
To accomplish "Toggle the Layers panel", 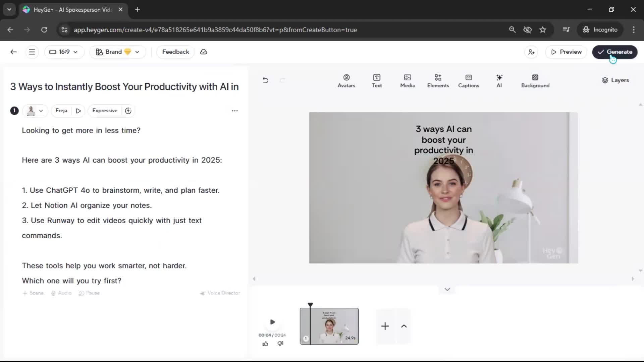I will pos(615,80).
